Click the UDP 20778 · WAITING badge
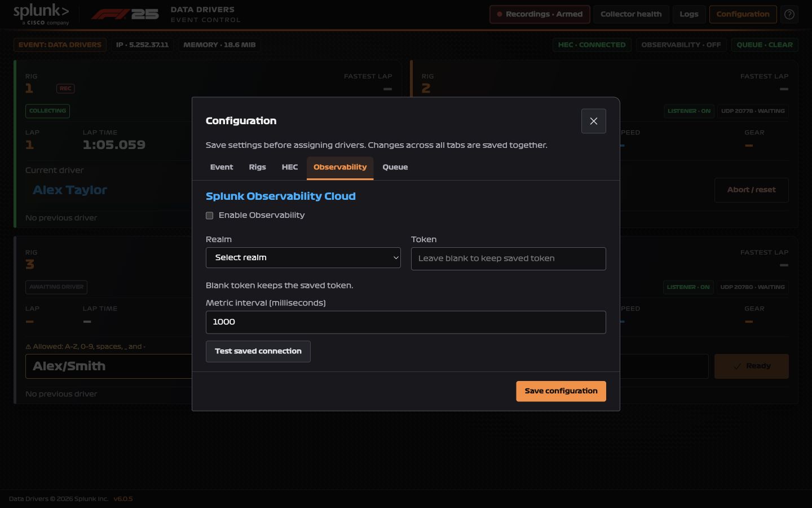This screenshot has width=812, height=508. [753, 111]
